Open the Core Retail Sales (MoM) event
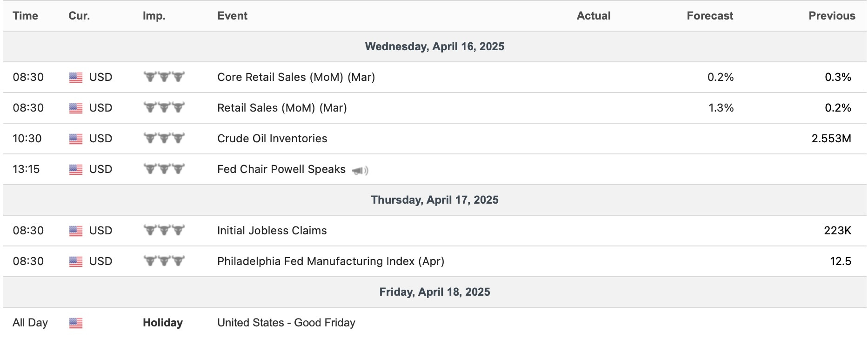The width and height of the screenshot is (868, 345). [296, 77]
